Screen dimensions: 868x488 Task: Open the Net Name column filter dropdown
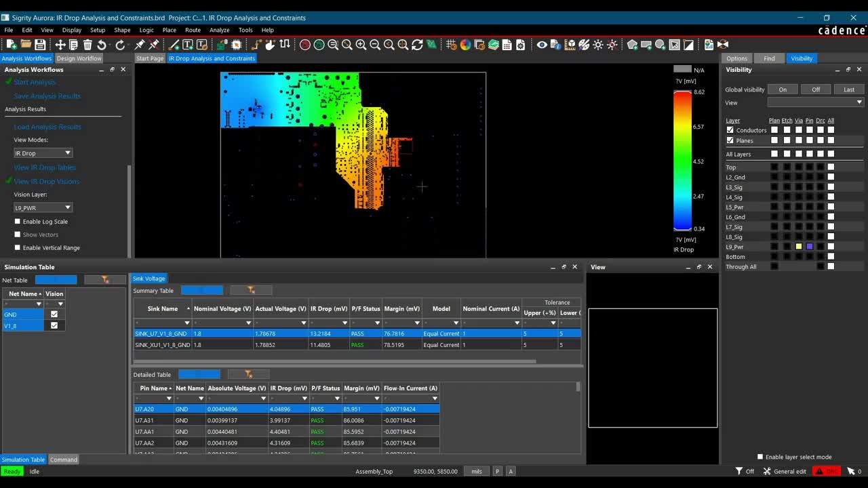[x=40, y=304]
